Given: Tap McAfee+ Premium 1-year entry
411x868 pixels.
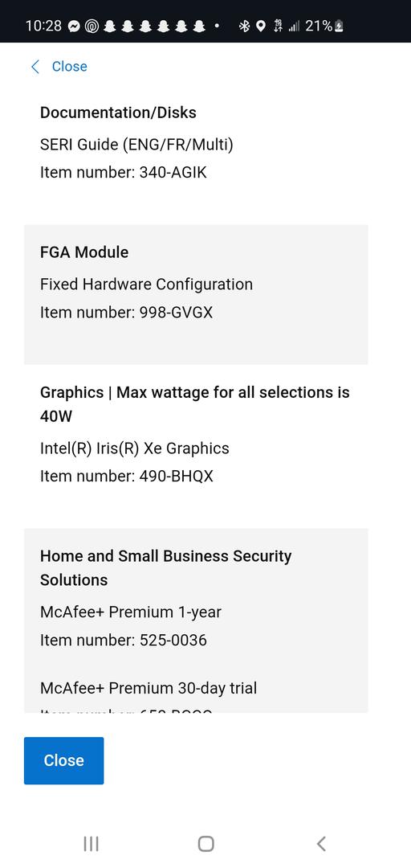Looking at the screenshot, I should (x=131, y=612).
